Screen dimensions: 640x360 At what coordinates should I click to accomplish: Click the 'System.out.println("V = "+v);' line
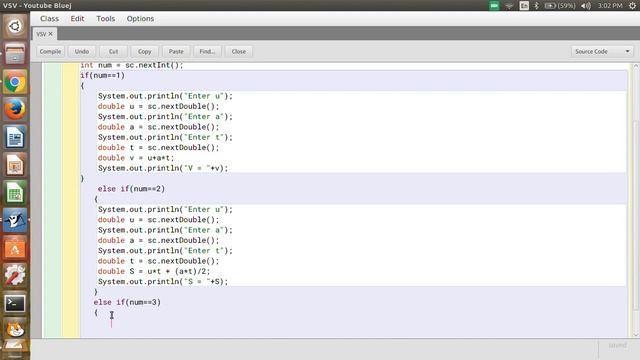(x=163, y=168)
